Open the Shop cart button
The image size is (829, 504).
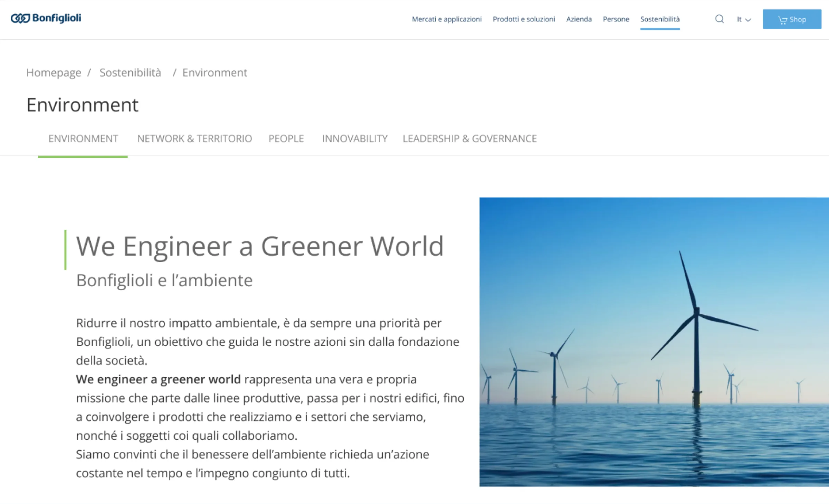pyautogui.click(x=792, y=19)
